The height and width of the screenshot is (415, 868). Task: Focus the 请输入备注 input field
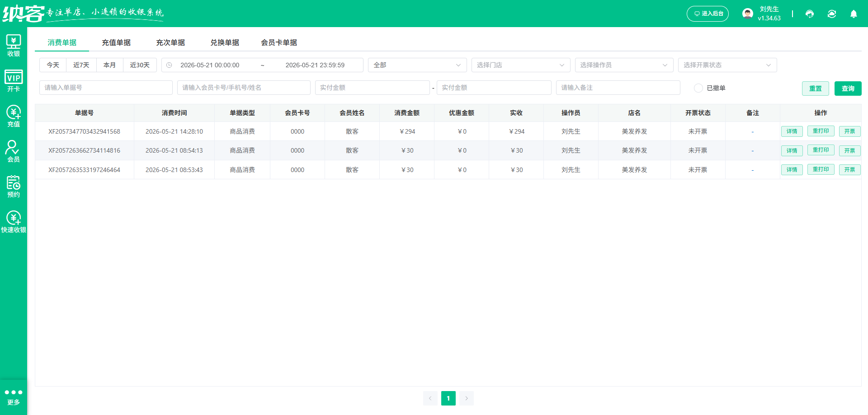pos(618,88)
